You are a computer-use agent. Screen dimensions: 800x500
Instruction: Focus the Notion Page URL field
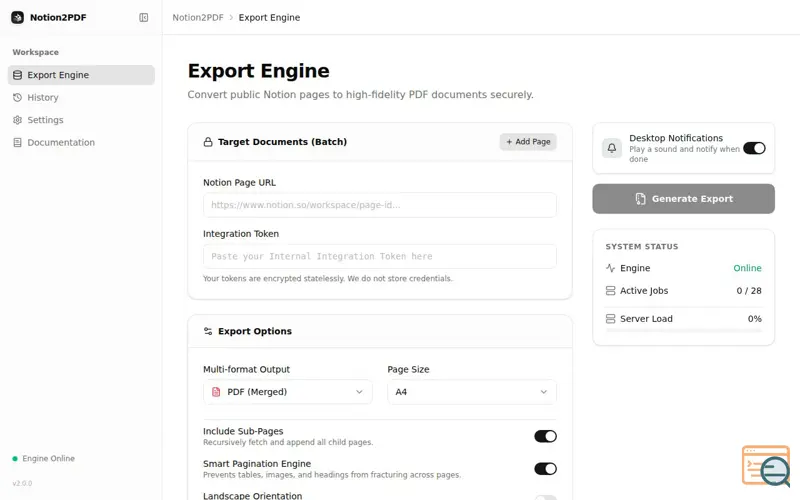click(x=380, y=205)
